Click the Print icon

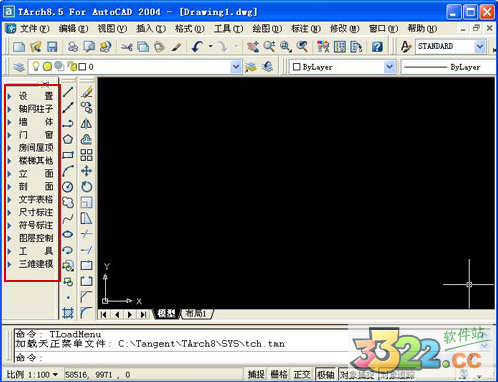[73, 47]
